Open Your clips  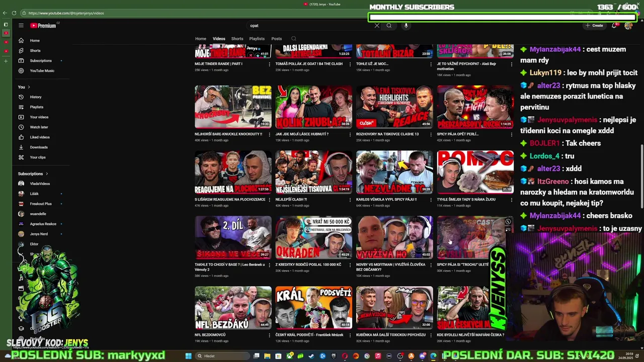coord(37,157)
